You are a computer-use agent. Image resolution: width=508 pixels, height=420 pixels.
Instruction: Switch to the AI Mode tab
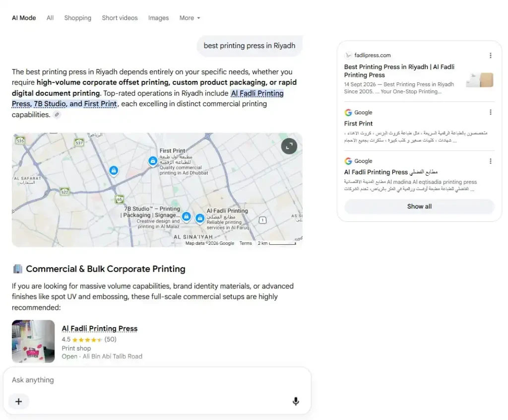coord(24,18)
